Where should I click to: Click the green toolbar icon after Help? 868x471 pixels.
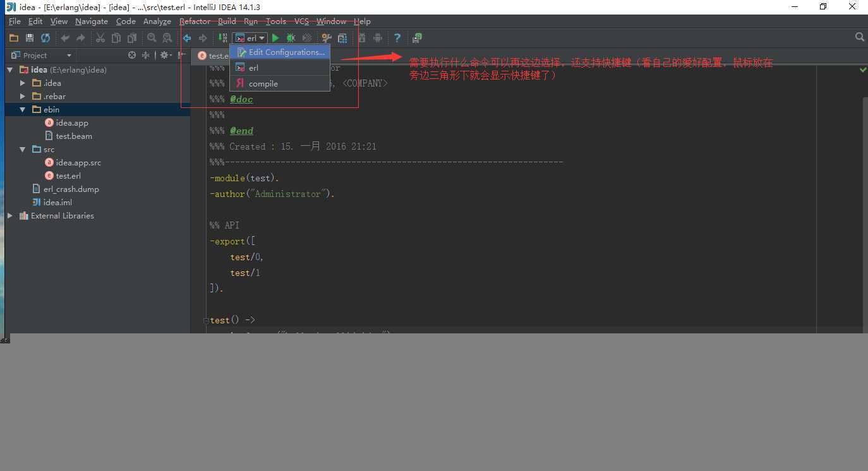(417, 38)
